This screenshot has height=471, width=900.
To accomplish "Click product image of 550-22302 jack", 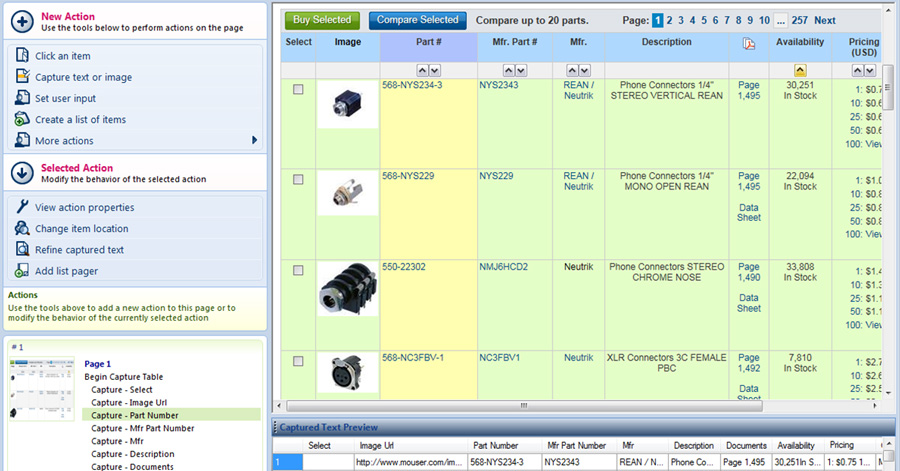I will (x=347, y=289).
